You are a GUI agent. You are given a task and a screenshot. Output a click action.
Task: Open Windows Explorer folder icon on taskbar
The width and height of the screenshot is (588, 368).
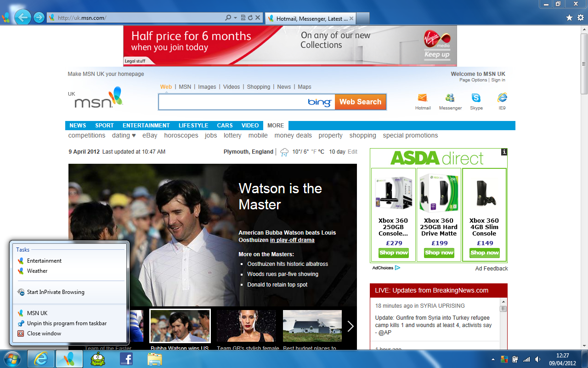pos(155,359)
